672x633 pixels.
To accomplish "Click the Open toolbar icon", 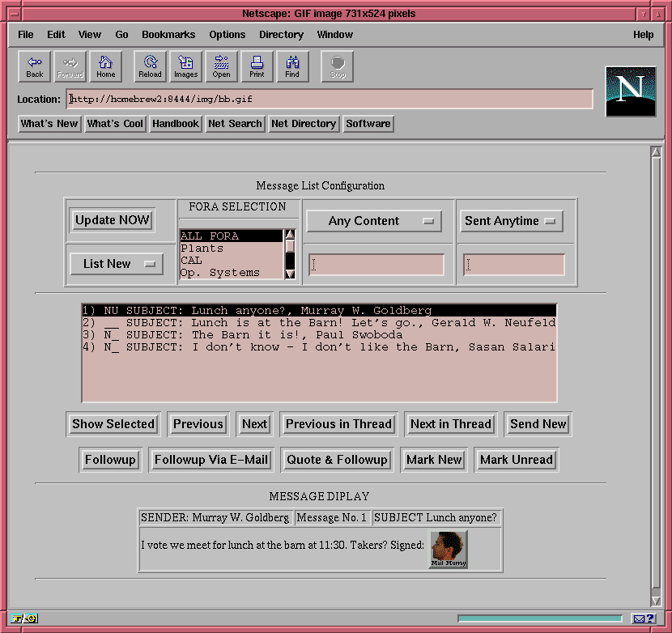I will [221, 66].
